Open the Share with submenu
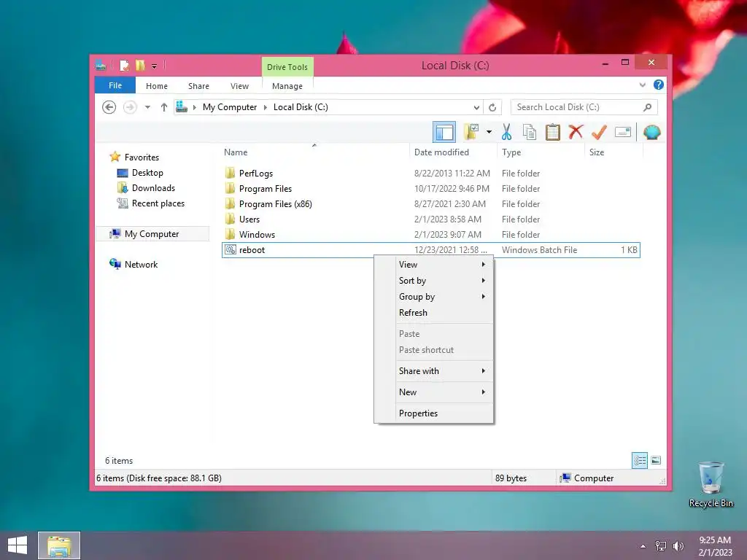Screen dimensions: 747x560 [x=433, y=371]
